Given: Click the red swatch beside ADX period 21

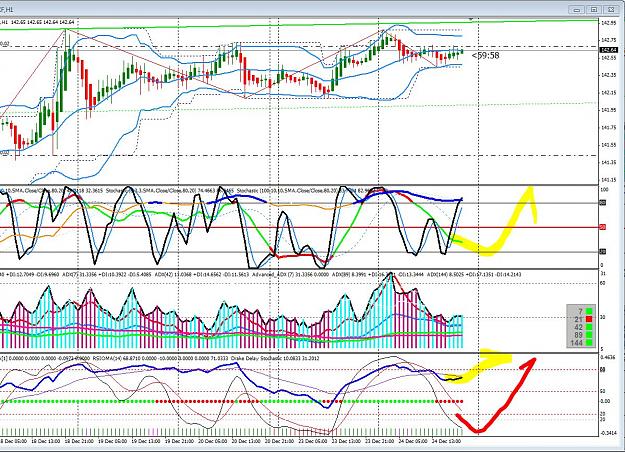Looking at the screenshot, I should [x=589, y=319].
